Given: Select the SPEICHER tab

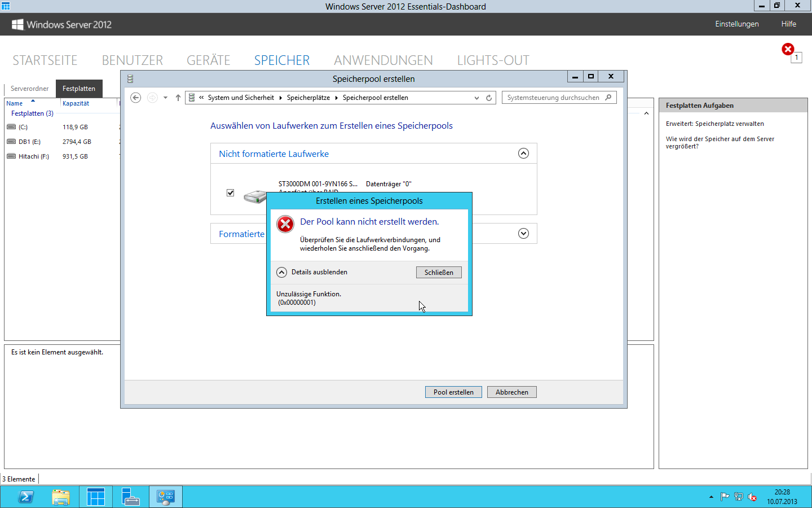Looking at the screenshot, I should click(x=282, y=60).
